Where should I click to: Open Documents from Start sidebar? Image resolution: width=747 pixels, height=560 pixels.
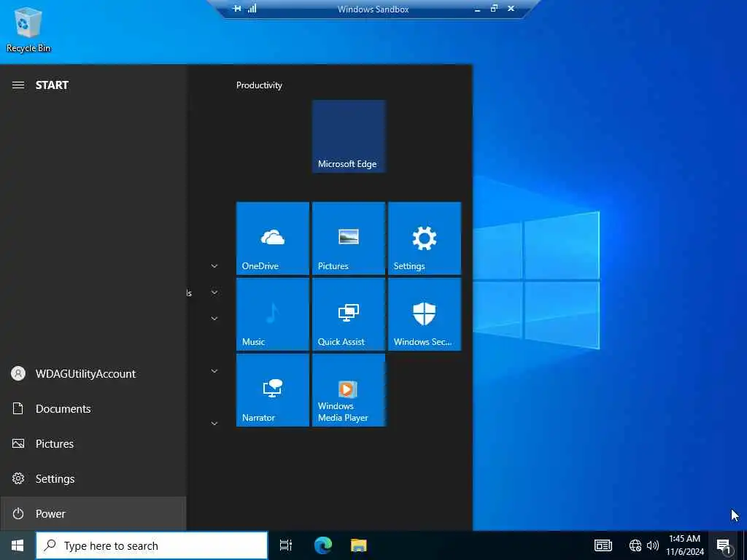tap(93, 408)
